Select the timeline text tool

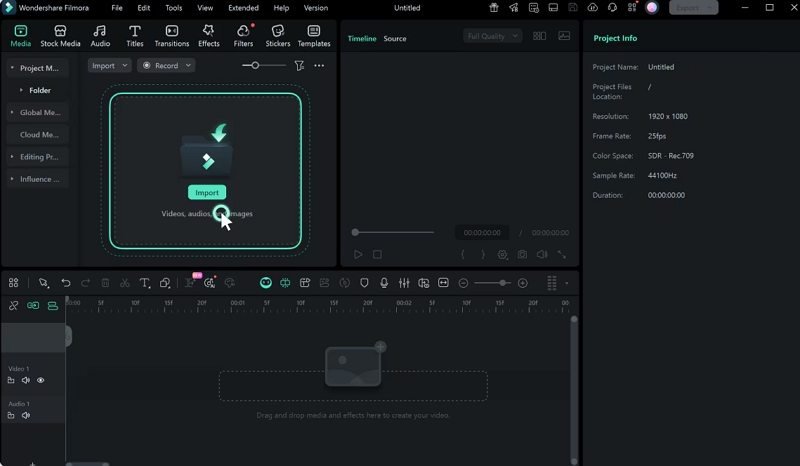[x=145, y=283]
